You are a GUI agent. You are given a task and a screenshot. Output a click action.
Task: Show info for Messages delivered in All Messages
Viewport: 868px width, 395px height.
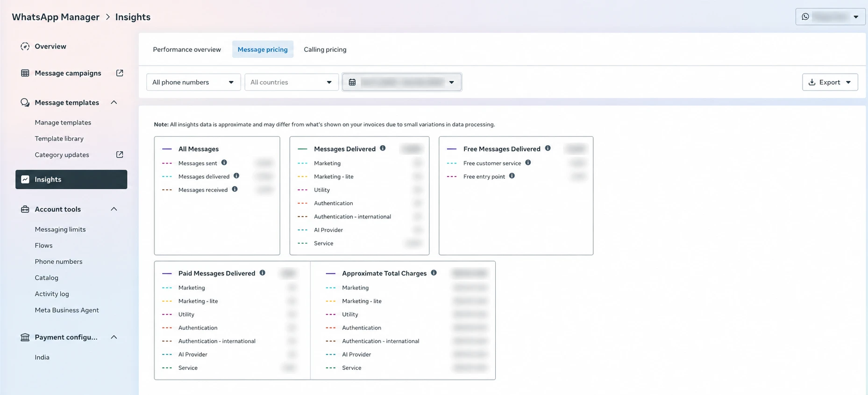click(x=236, y=176)
